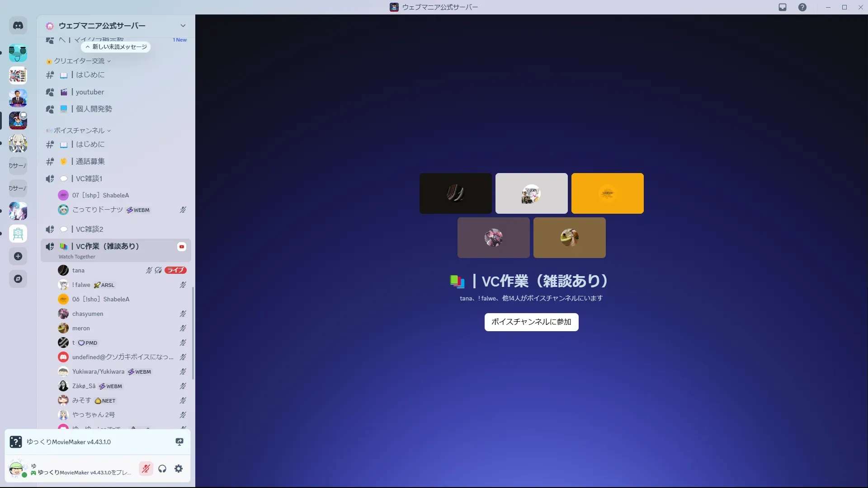Click the screen share icon beside ゆっくりMovieMaker

tap(179, 442)
